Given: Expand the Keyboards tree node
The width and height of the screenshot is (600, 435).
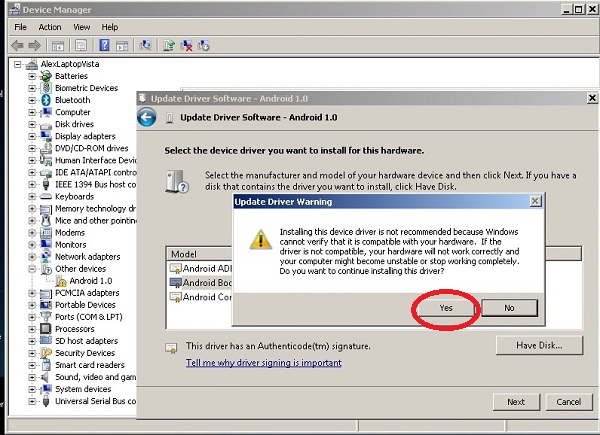Looking at the screenshot, I should point(32,197).
